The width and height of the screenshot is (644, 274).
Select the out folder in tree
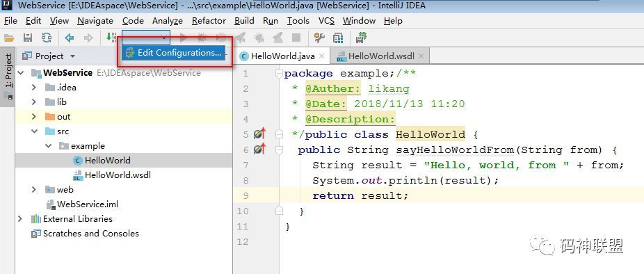click(x=64, y=117)
